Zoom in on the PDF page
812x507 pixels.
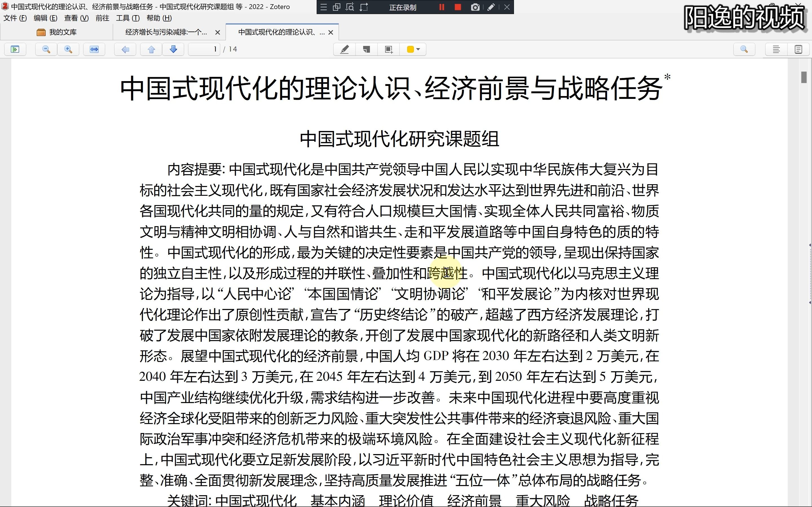point(68,49)
